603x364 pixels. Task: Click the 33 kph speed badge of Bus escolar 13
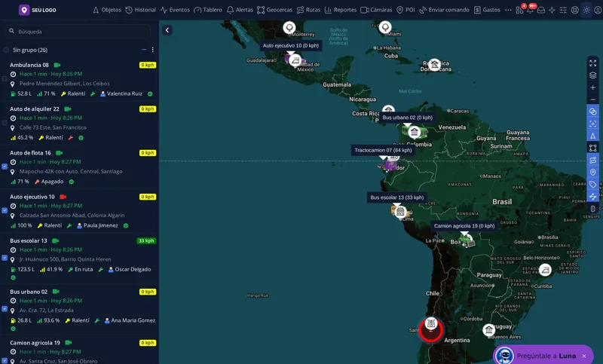click(146, 241)
